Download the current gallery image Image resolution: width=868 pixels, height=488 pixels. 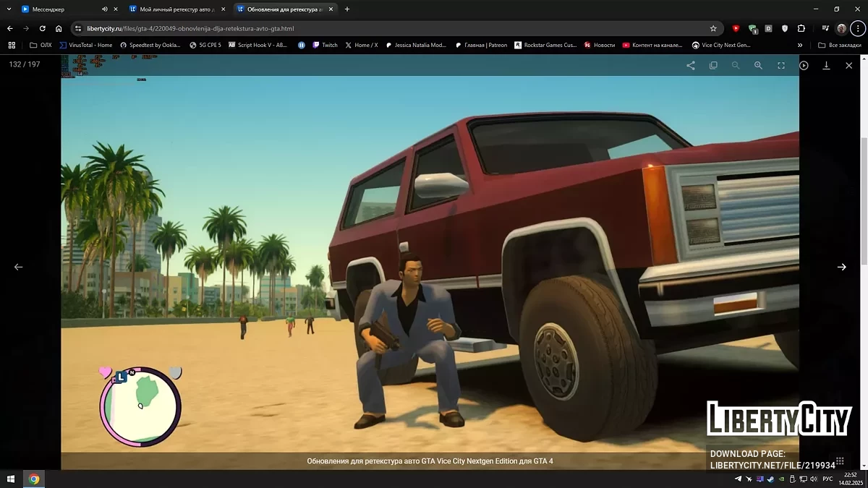click(x=826, y=65)
